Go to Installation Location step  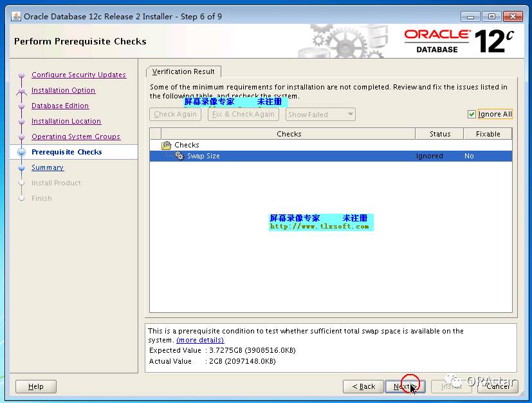(66, 121)
